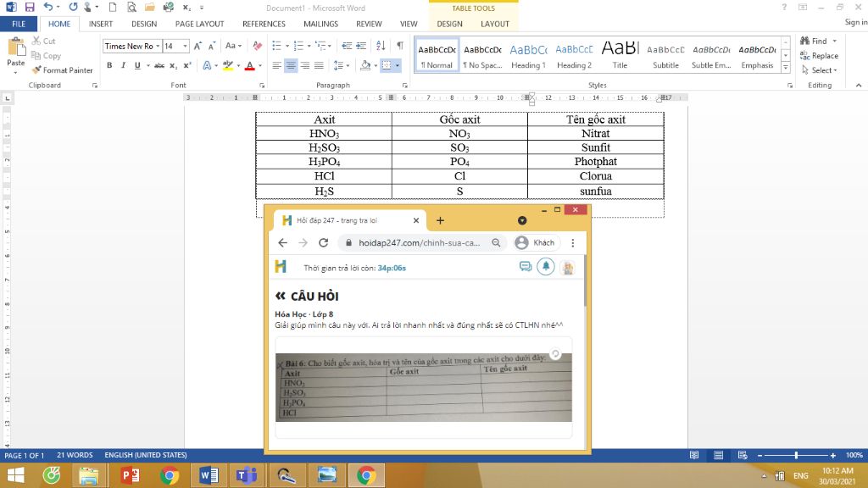Open Bullets list dropdown arrow
The width and height of the screenshot is (868, 488).
coord(287,46)
